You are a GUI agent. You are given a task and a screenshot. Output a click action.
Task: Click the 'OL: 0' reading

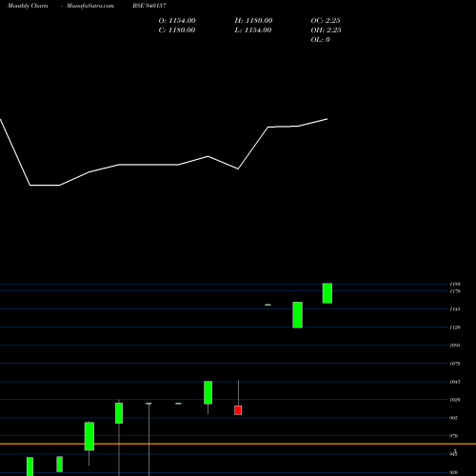click(321, 40)
